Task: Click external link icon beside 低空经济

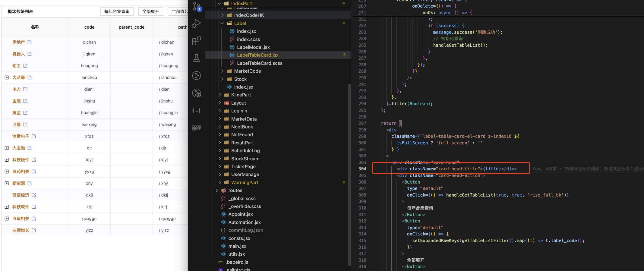Action: tap(34, 195)
